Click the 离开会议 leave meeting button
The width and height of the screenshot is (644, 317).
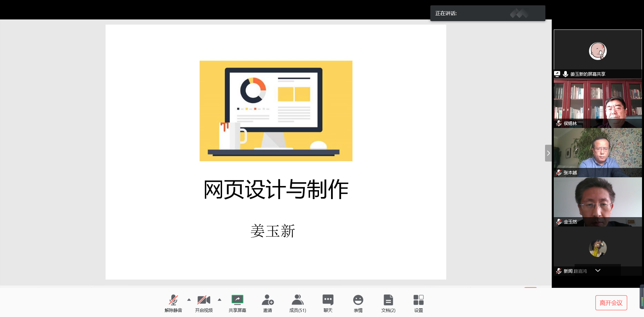611,303
